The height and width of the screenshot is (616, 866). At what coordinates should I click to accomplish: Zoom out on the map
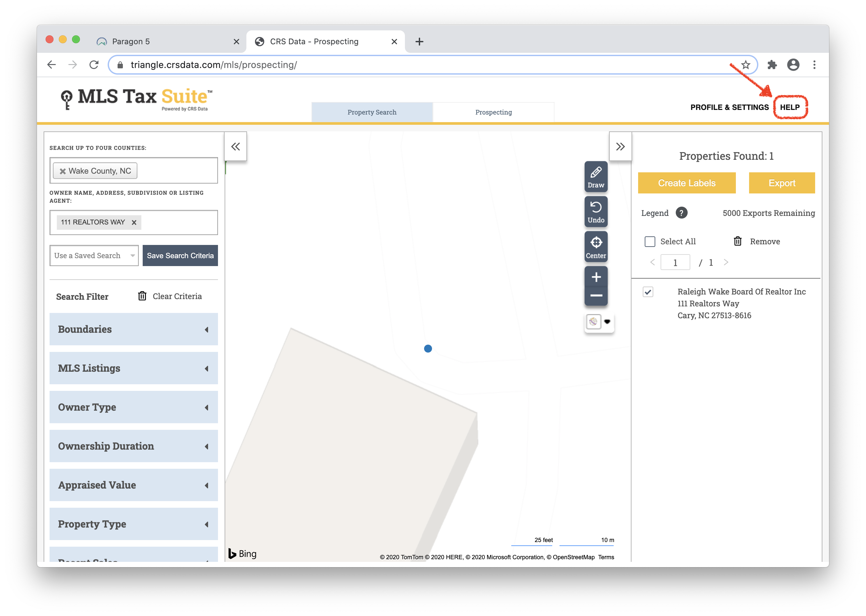tap(596, 295)
